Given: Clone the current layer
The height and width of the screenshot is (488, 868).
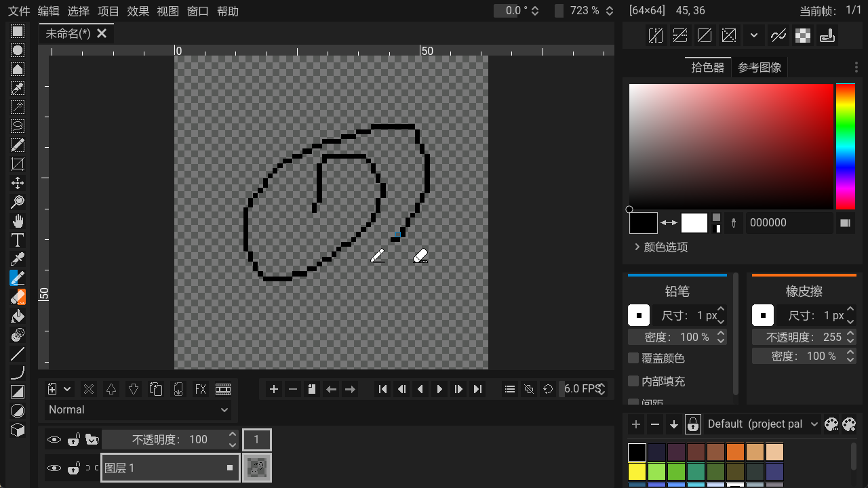Looking at the screenshot, I should coord(156,389).
